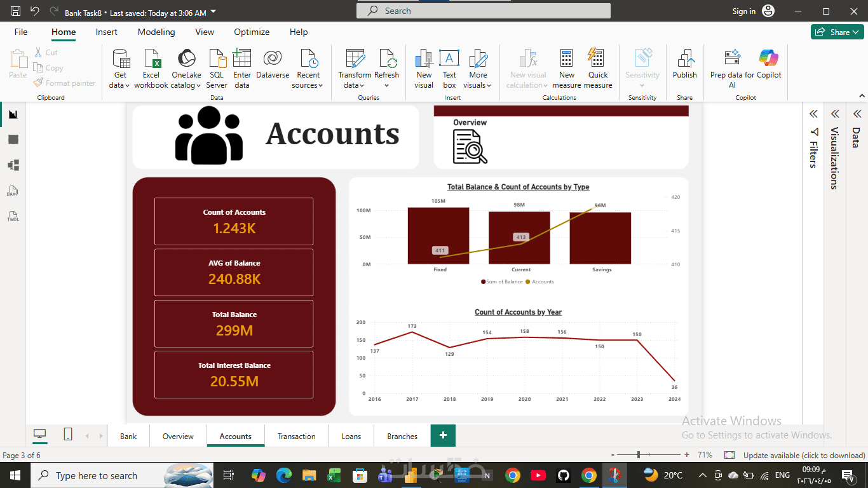Open the OneLake catalog
Viewport: 868px width, 488px height.
[186, 69]
